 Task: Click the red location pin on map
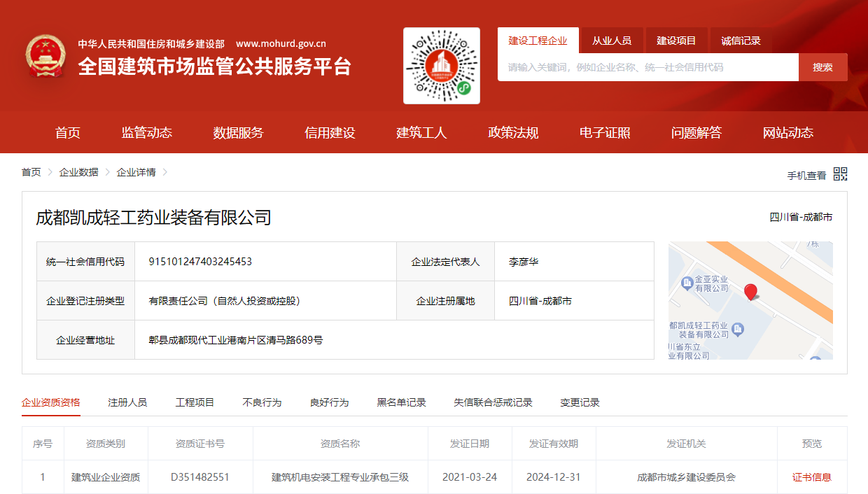(750, 292)
